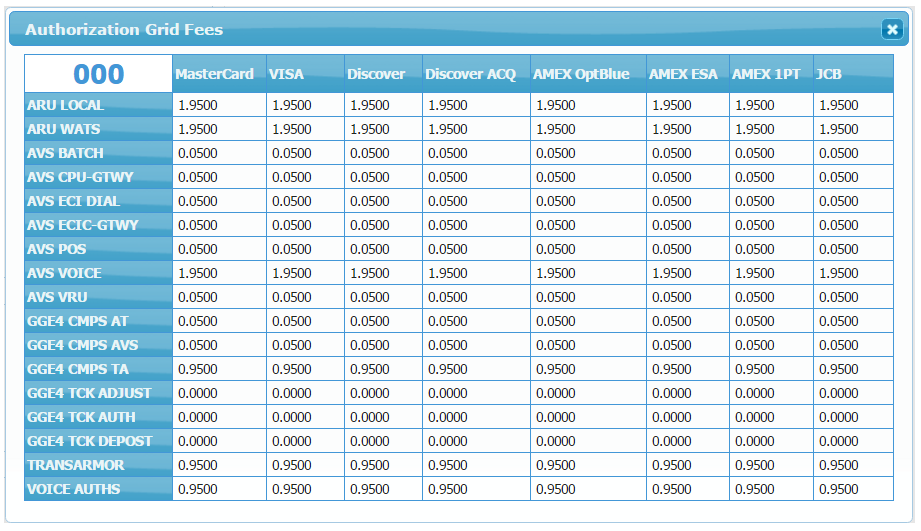Select the GGE4 CMPS TA row label
921x531 pixels.
point(99,370)
